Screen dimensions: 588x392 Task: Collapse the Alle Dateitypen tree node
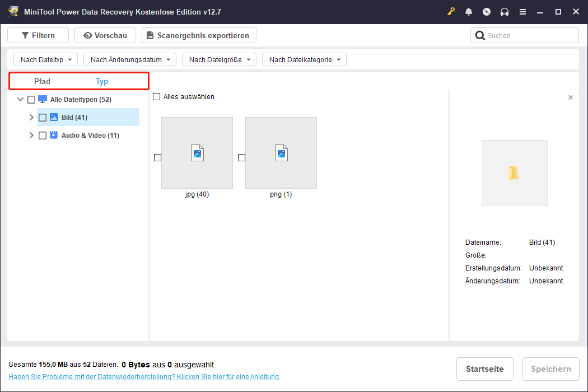[20, 99]
